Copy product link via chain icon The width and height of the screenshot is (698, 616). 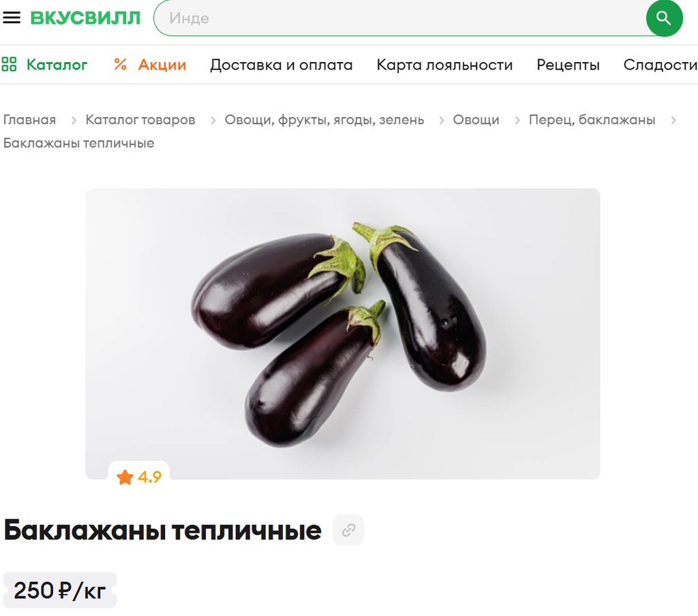coord(348,530)
